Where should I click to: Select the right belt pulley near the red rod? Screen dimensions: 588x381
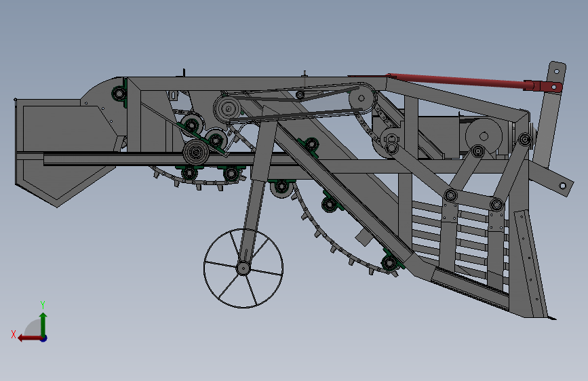(x=361, y=98)
